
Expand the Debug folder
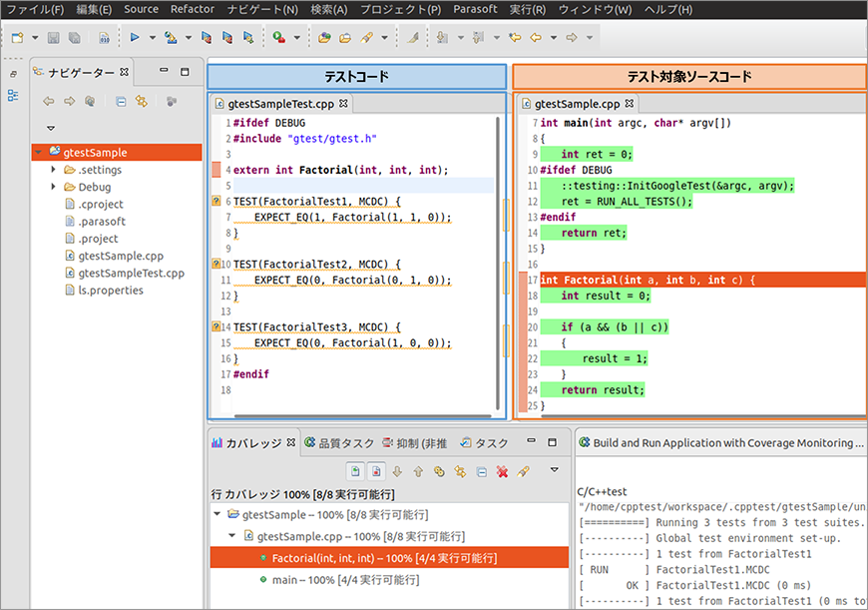(54, 187)
